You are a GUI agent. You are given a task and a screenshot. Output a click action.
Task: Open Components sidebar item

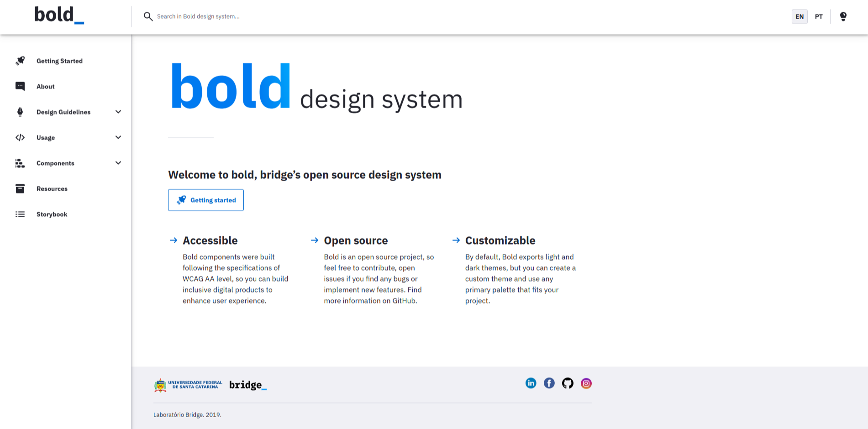(x=55, y=163)
